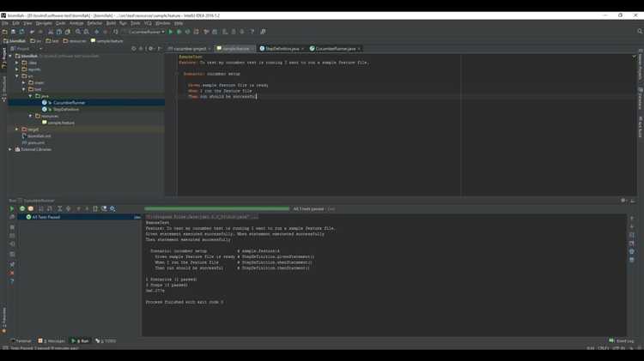Collapse the resources folder arrow
The image size is (644, 361).
30,116
